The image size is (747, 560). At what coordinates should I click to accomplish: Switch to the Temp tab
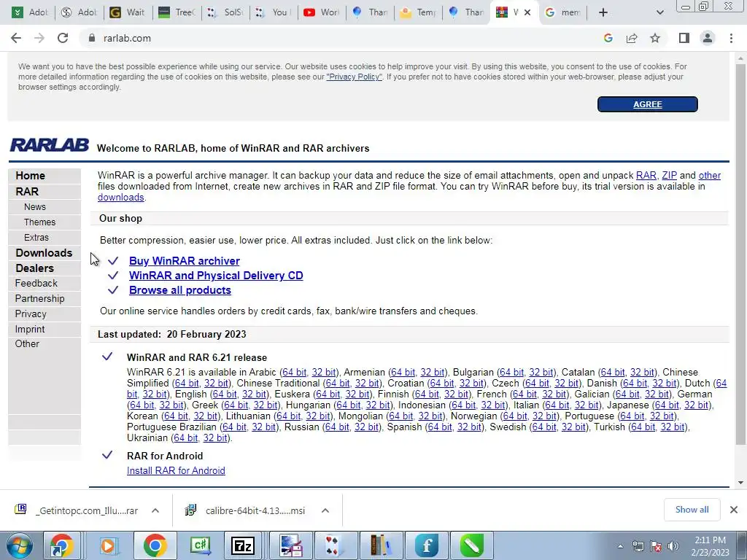pyautogui.click(x=418, y=12)
